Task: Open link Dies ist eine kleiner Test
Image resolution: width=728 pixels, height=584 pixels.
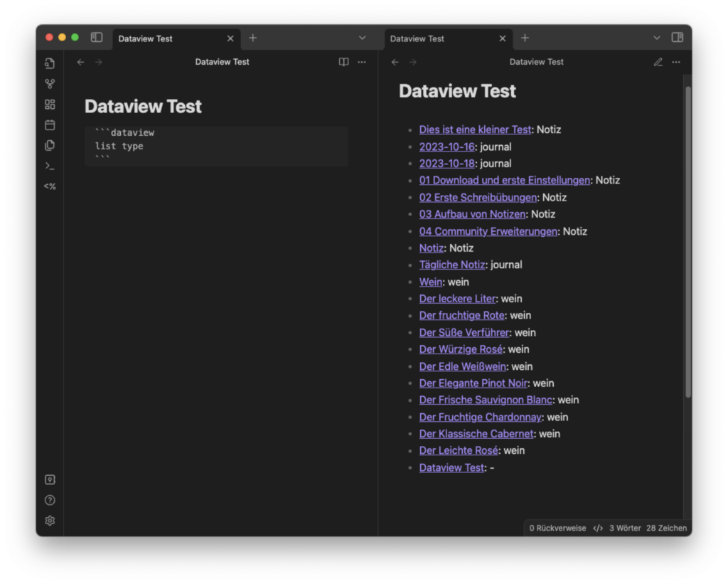Action: [475, 129]
